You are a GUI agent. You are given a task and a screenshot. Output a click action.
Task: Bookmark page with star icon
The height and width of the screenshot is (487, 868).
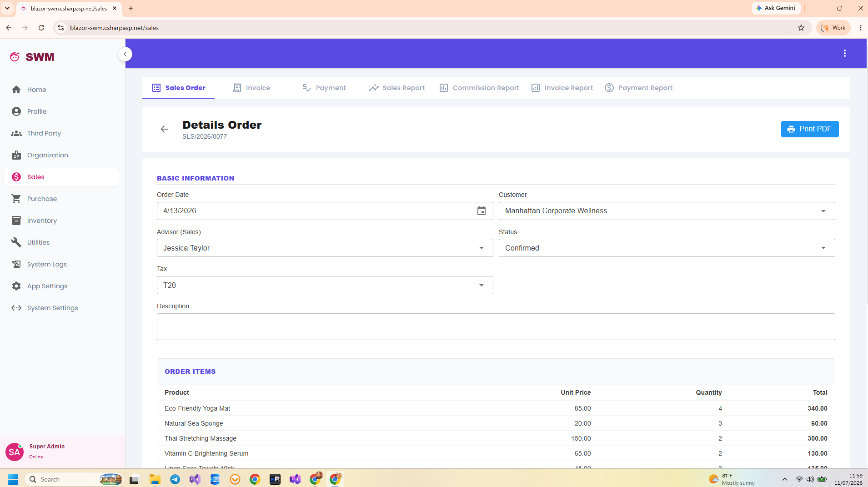coord(801,28)
